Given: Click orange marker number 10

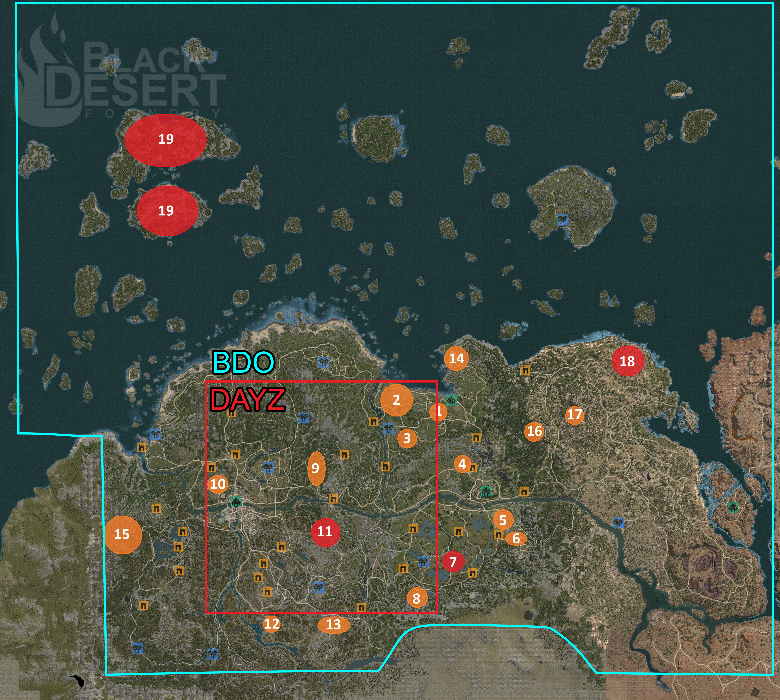Looking at the screenshot, I should click(218, 484).
